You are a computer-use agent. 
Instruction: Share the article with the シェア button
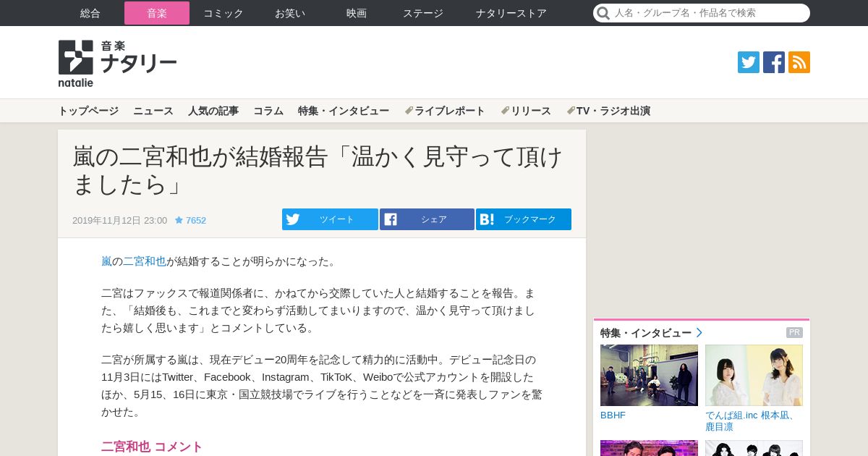[x=427, y=219]
